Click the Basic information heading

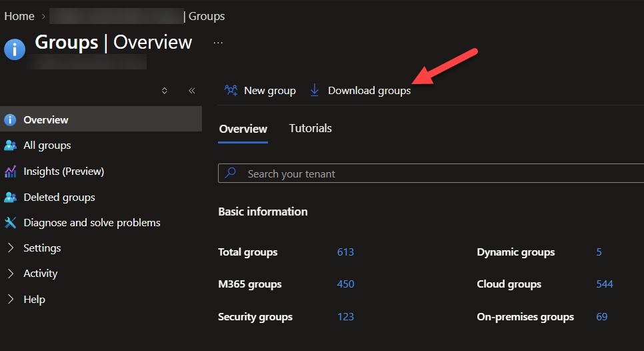tap(263, 212)
